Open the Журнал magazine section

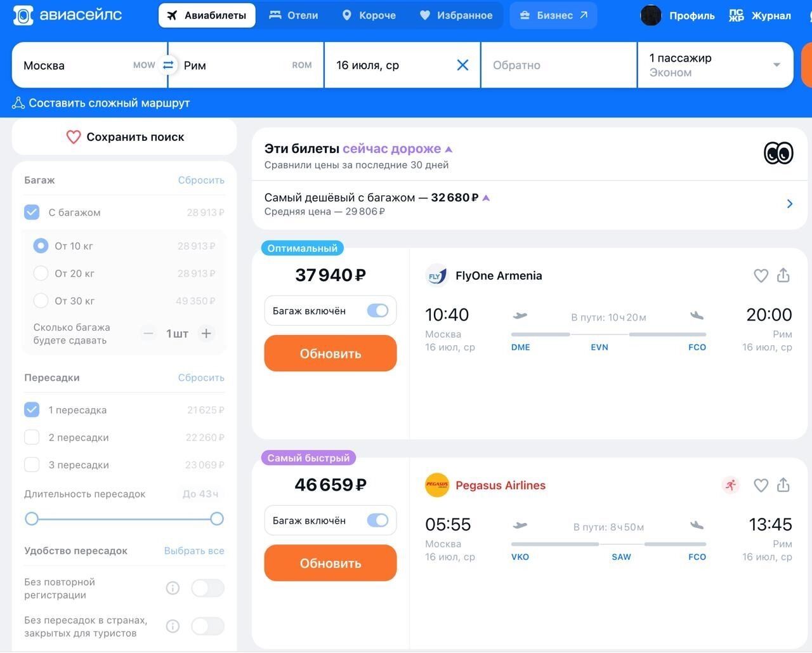(x=760, y=15)
